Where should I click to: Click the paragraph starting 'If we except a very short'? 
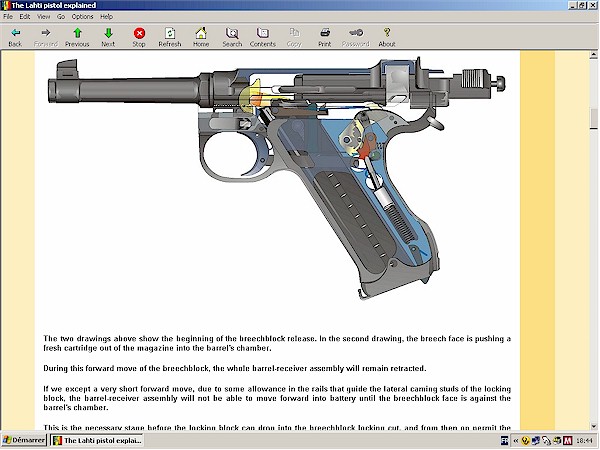point(277,398)
